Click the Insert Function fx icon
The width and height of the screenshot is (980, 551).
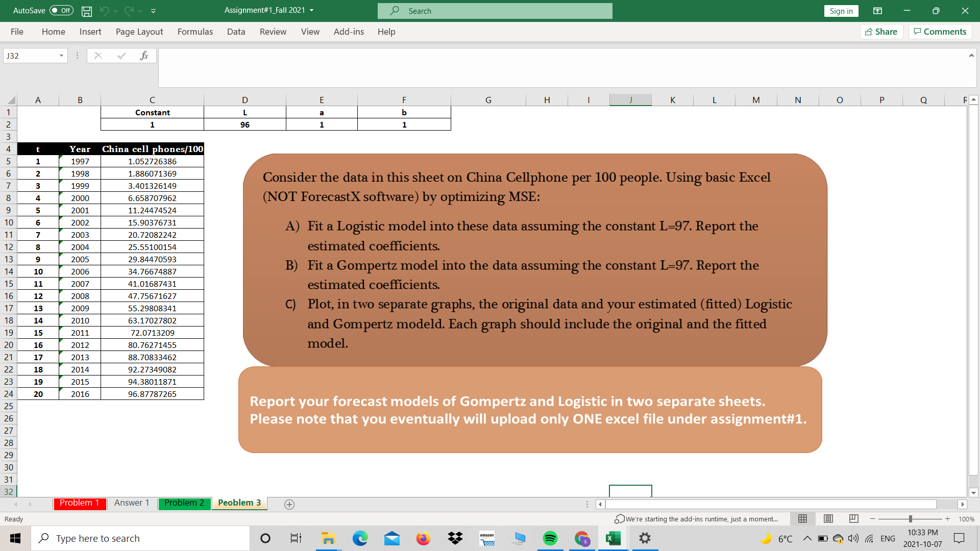click(x=144, y=55)
